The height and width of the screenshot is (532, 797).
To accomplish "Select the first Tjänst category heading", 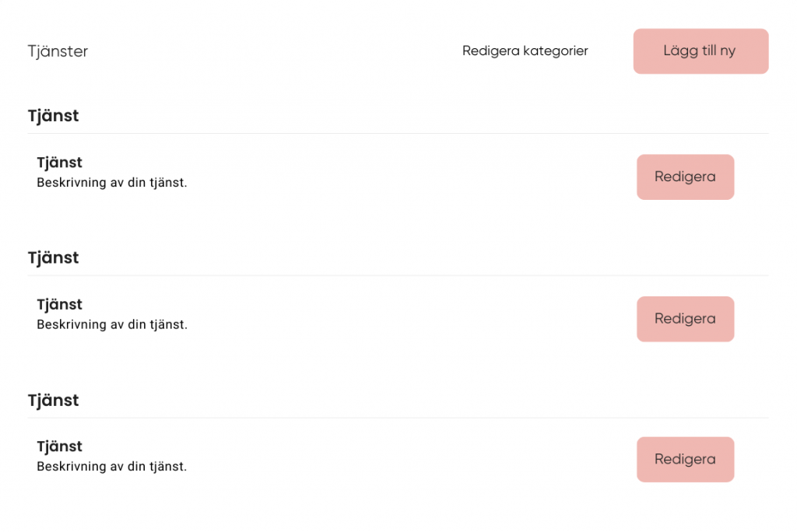I will [53, 116].
